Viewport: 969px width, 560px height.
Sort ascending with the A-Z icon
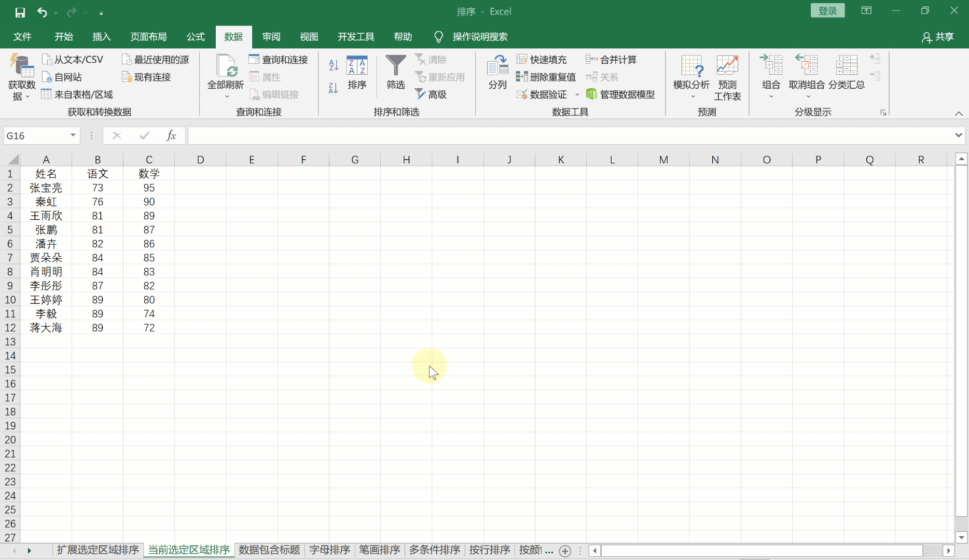click(334, 65)
